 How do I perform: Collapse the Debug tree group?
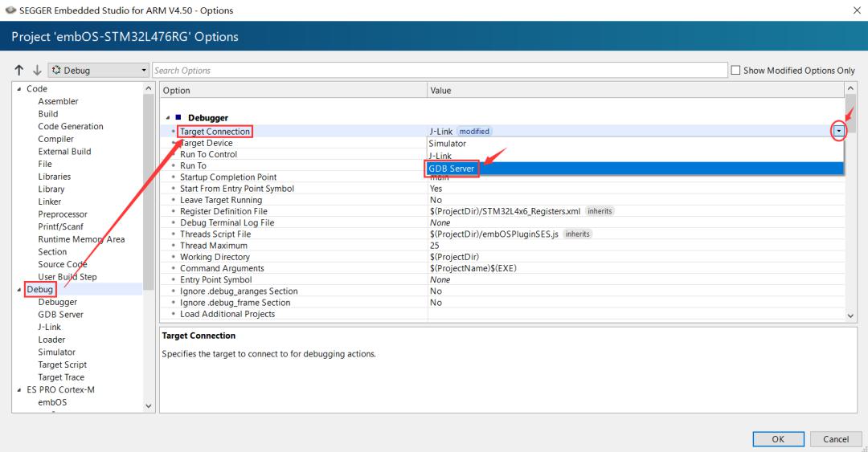coord(18,289)
